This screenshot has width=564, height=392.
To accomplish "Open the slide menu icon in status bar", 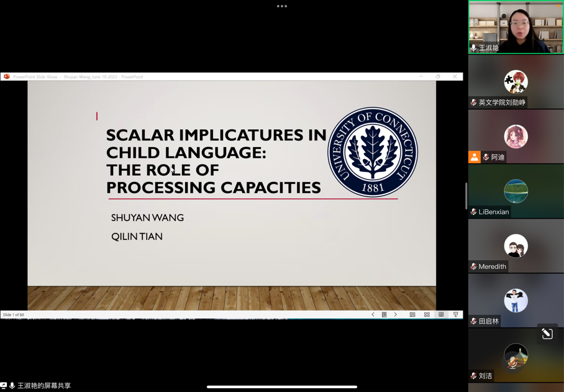I will [384, 315].
